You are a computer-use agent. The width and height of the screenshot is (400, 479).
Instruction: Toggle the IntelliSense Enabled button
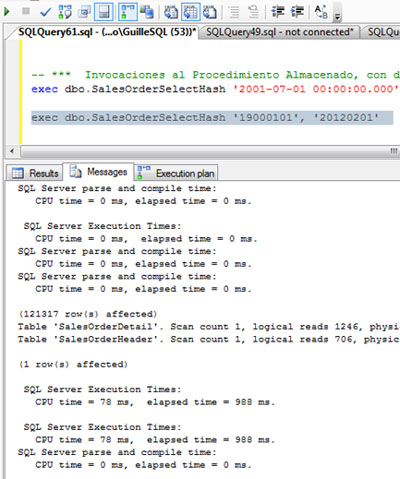coord(104,12)
